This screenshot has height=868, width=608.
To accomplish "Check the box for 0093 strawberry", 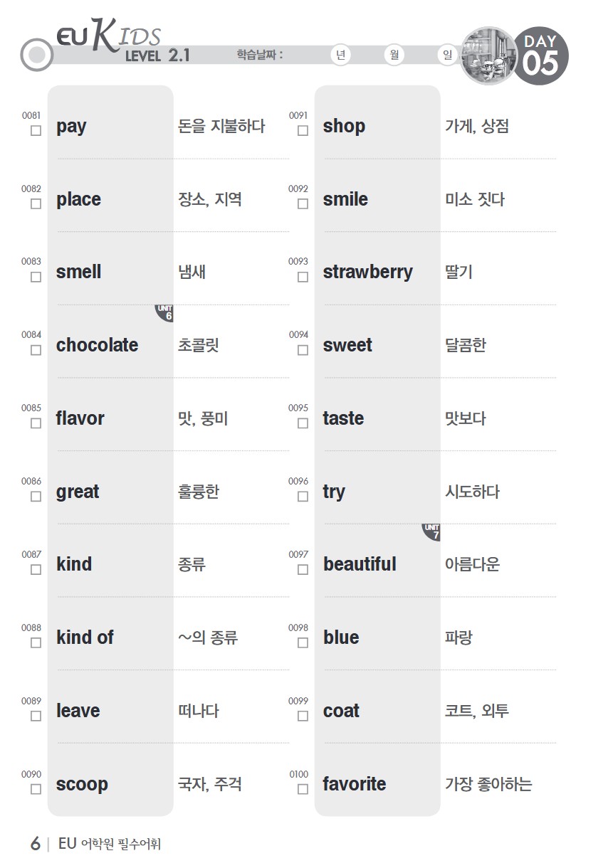I will (303, 277).
